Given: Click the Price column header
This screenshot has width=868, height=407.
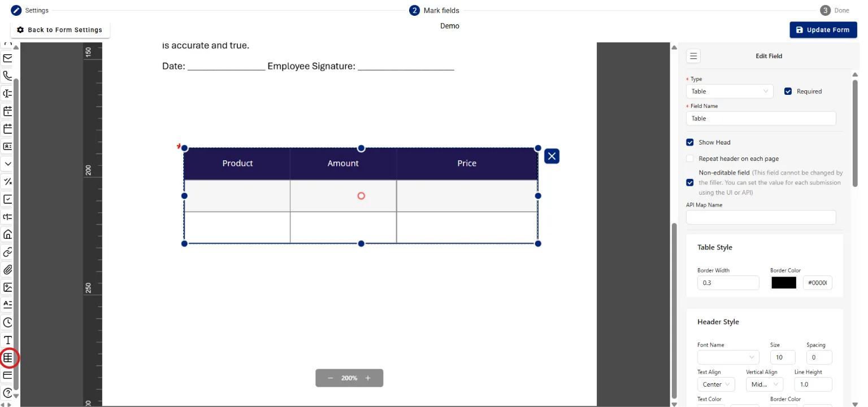Looking at the screenshot, I should [x=467, y=164].
